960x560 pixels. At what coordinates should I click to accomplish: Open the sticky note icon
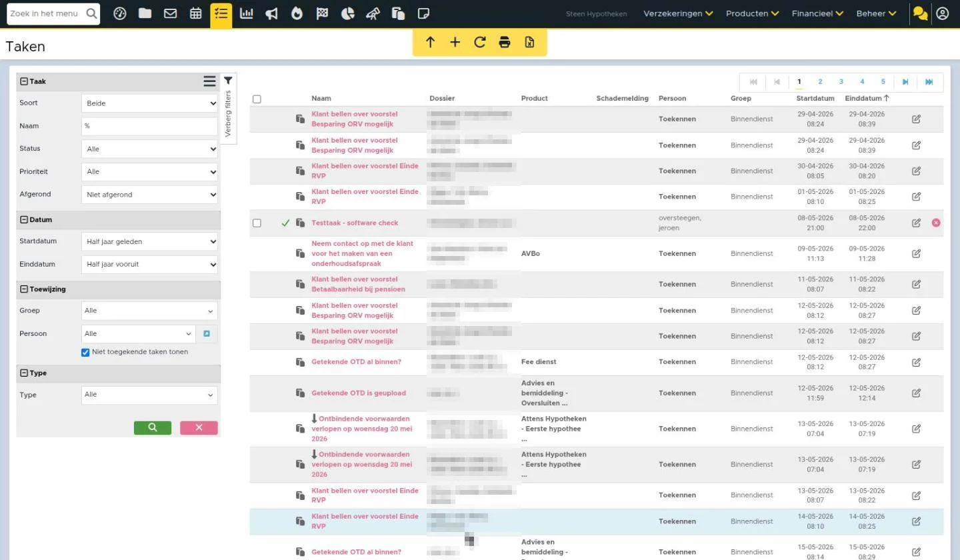423,13
